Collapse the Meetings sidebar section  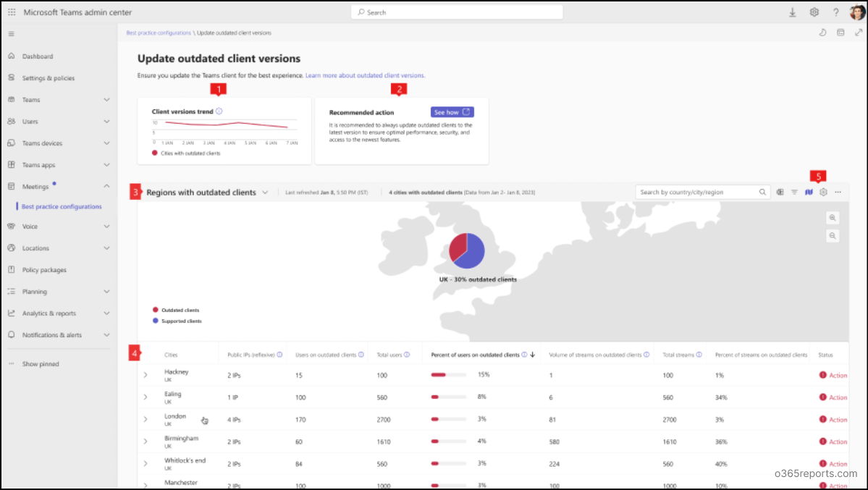click(107, 187)
